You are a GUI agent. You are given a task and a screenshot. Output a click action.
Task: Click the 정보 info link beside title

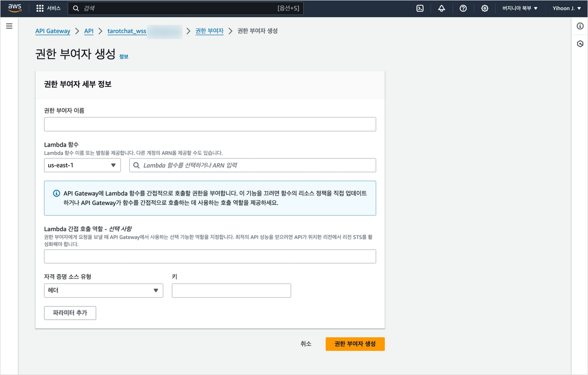(x=124, y=57)
